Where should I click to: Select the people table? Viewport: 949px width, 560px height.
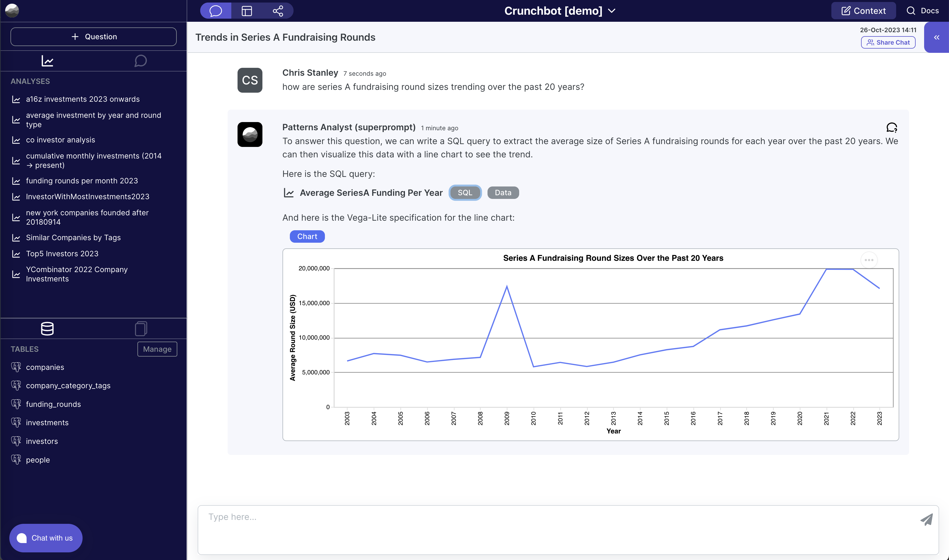[38, 460]
